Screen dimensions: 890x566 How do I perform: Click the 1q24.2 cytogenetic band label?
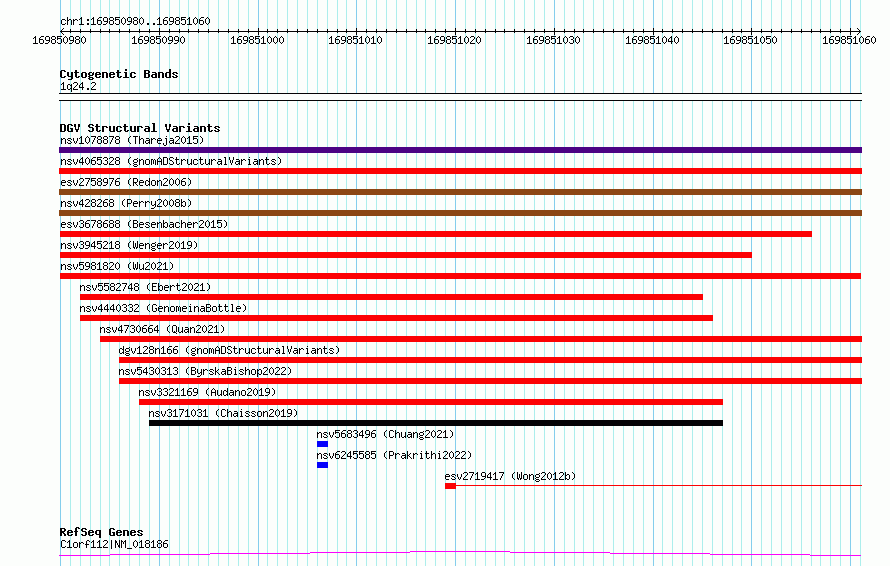point(78,86)
